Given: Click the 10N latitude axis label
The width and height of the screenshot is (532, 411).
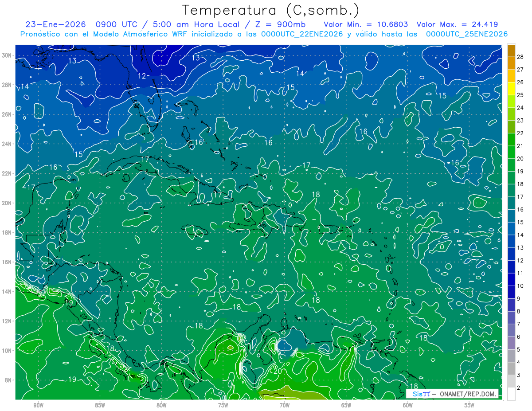Looking at the screenshot, I should (x=8, y=351).
